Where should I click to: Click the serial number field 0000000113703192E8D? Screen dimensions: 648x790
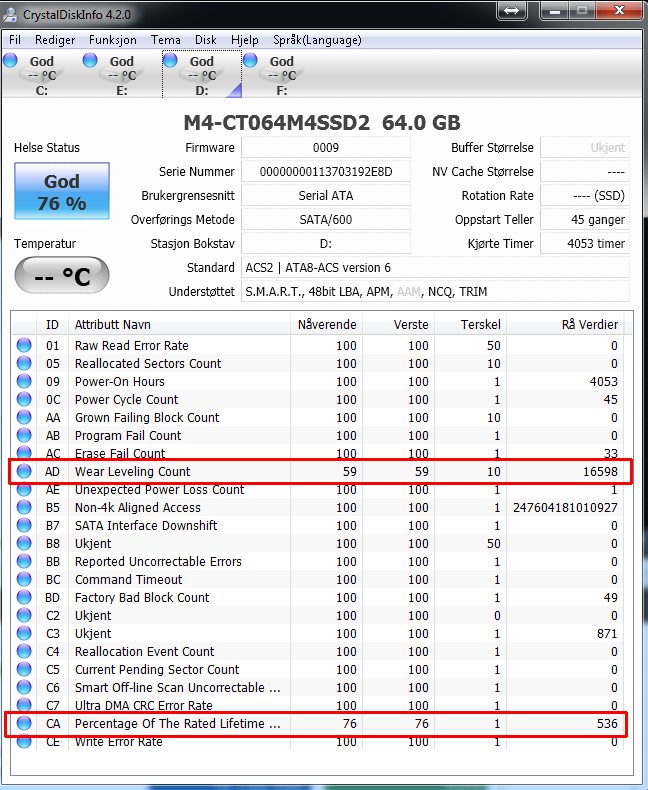click(326, 172)
